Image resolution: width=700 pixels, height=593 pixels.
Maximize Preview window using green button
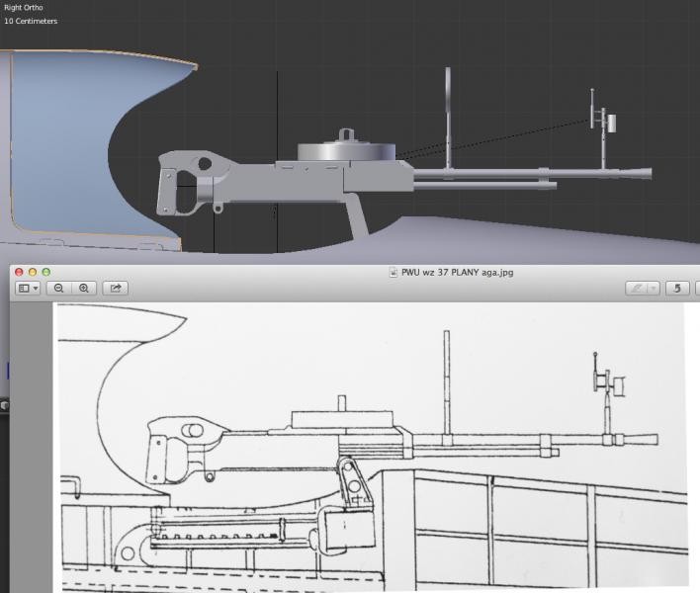45,272
